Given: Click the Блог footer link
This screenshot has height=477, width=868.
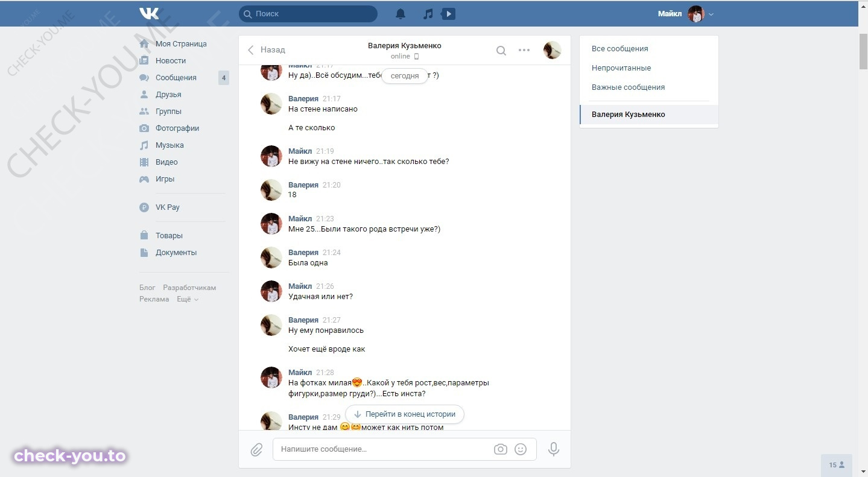Looking at the screenshot, I should pyautogui.click(x=147, y=288).
